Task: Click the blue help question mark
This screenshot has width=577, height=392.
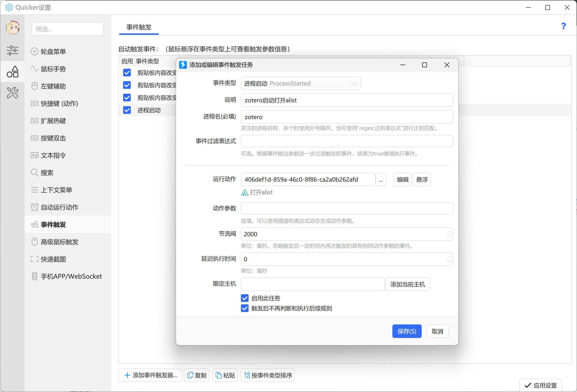Action: click(x=563, y=26)
